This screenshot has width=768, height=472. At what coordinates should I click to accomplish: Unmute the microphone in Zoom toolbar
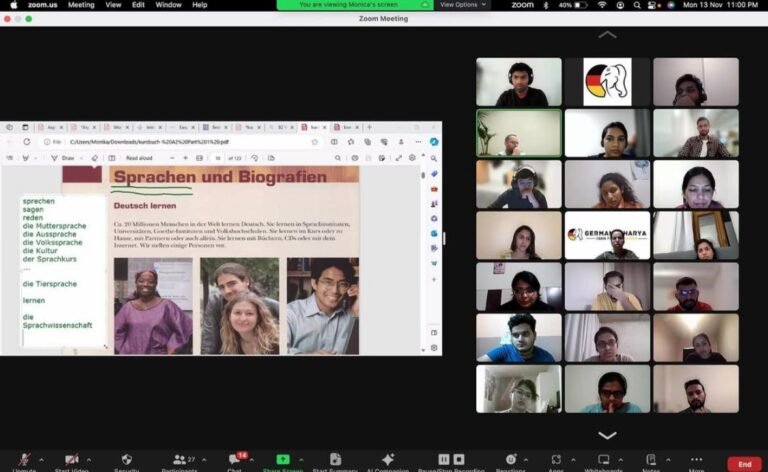22,459
